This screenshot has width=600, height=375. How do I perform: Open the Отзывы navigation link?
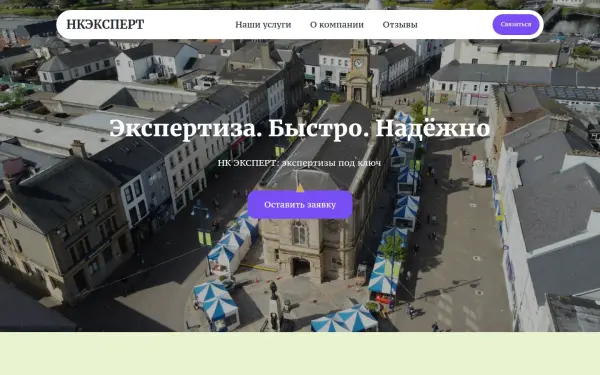click(400, 24)
